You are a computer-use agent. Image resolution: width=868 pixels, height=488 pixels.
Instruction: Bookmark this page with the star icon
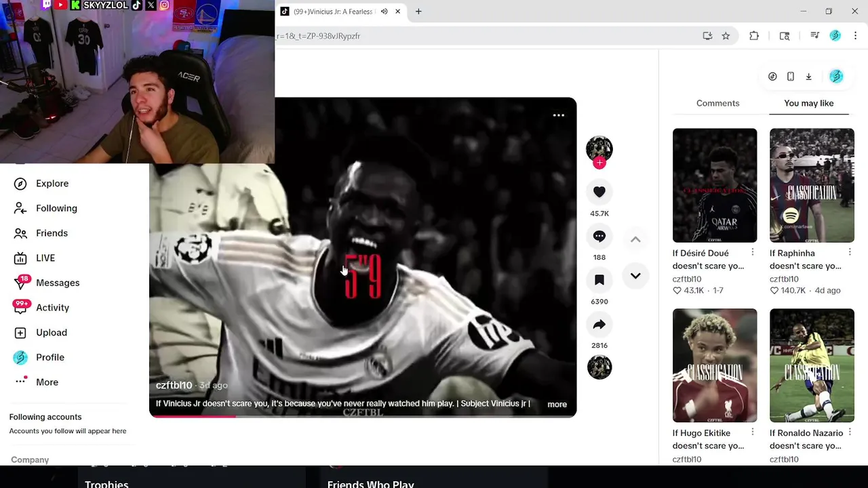726,36
